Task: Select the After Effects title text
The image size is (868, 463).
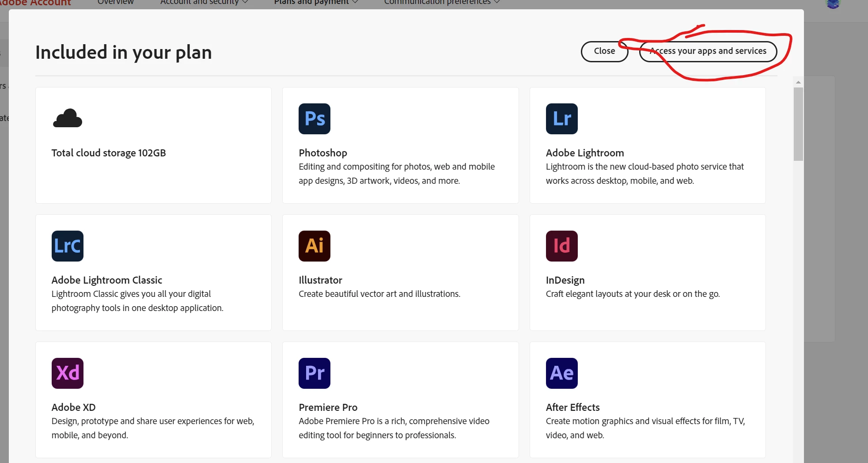Action: point(572,407)
